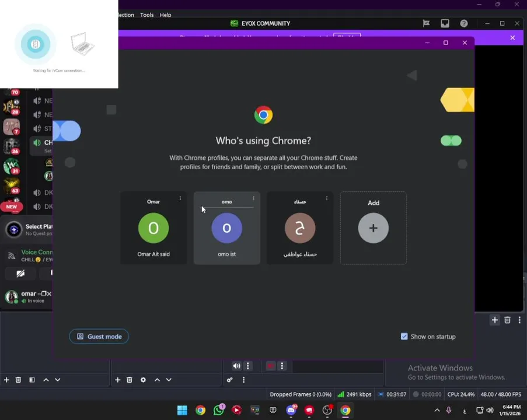This screenshot has width=527, height=420.
Task: Open the Omar profile options menu
Action: coord(180,198)
